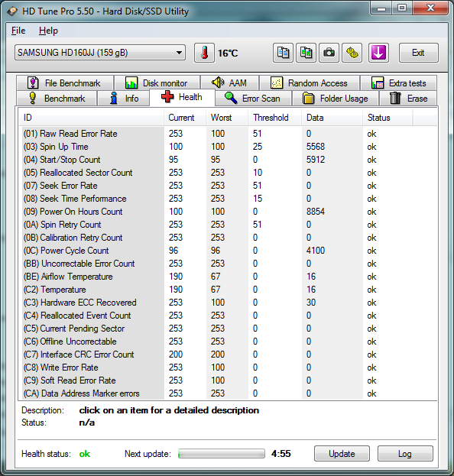Click the thermometer temperature icon
Screen dimensions: 454x476
[x=204, y=53]
